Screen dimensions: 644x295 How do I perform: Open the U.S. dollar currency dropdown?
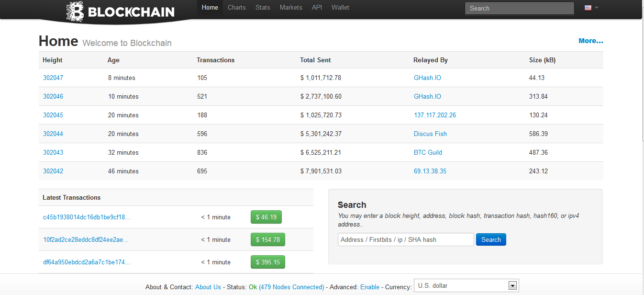466,286
